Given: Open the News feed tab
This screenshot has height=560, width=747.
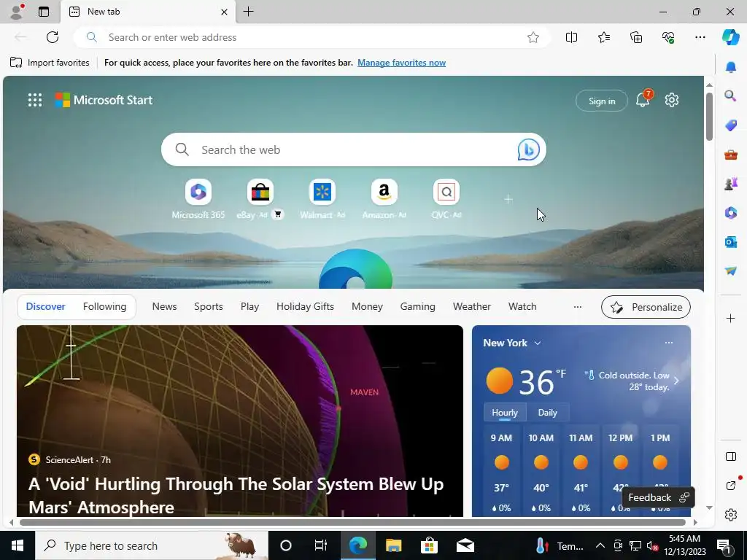Looking at the screenshot, I should tap(164, 307).
